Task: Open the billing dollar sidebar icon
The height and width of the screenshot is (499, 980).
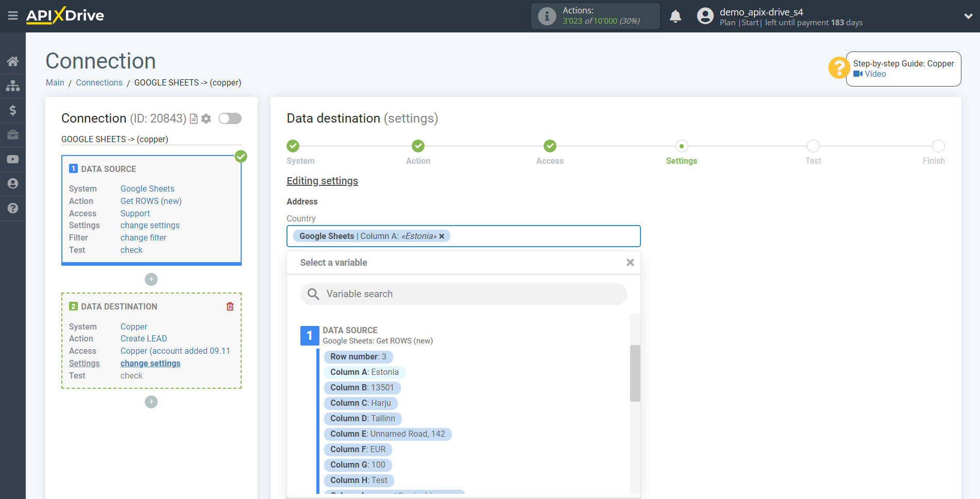Action: 13,110
